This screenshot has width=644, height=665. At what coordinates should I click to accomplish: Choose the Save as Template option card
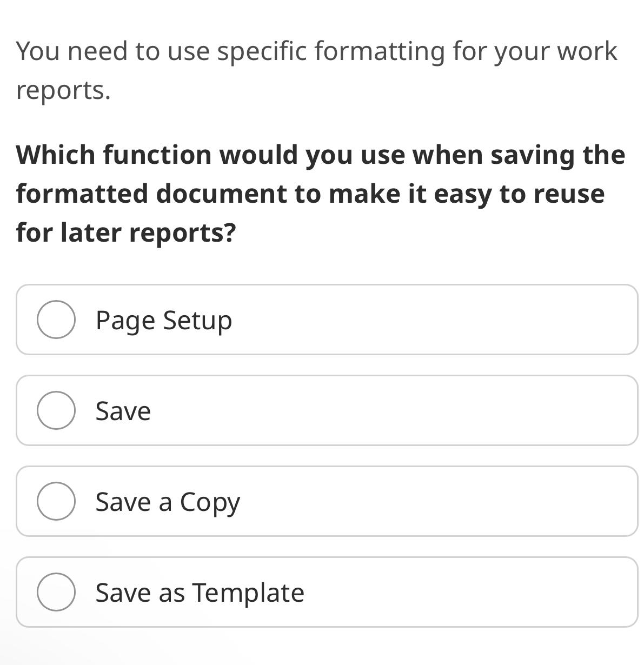point(327,592)
